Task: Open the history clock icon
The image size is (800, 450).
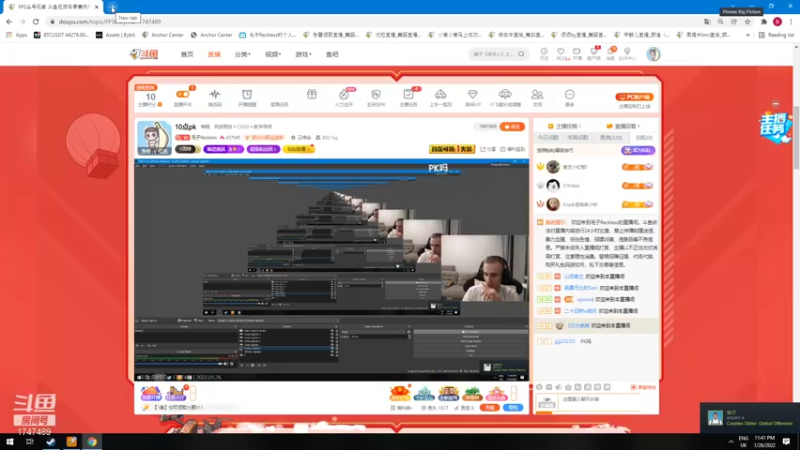Action: [x=544, y=53]
